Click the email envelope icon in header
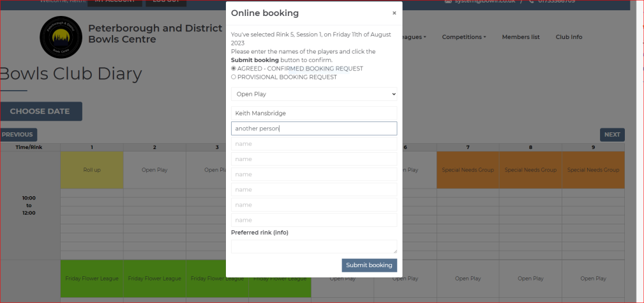The height and width of the screenshot is (303, 644). click(x=448, y=1)
